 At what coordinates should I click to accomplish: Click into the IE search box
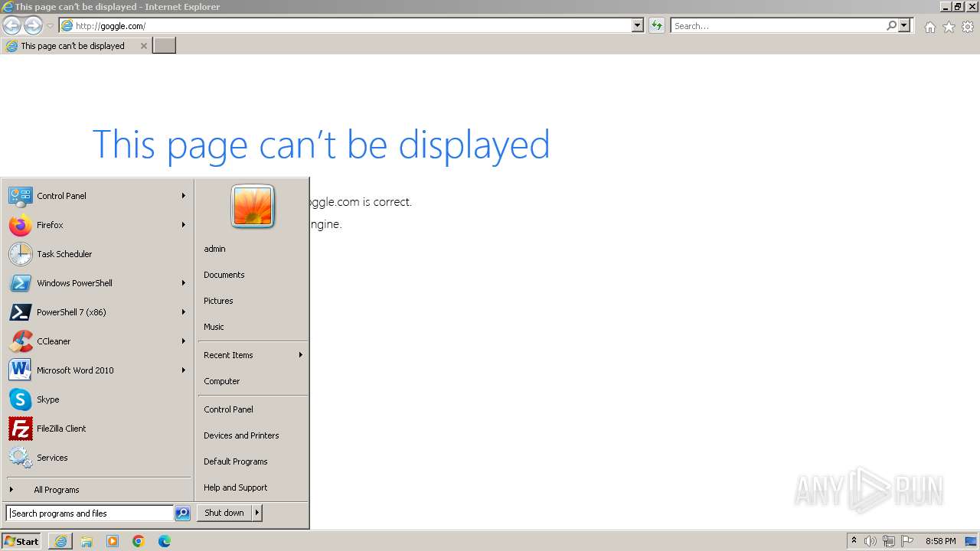[778, 26]
